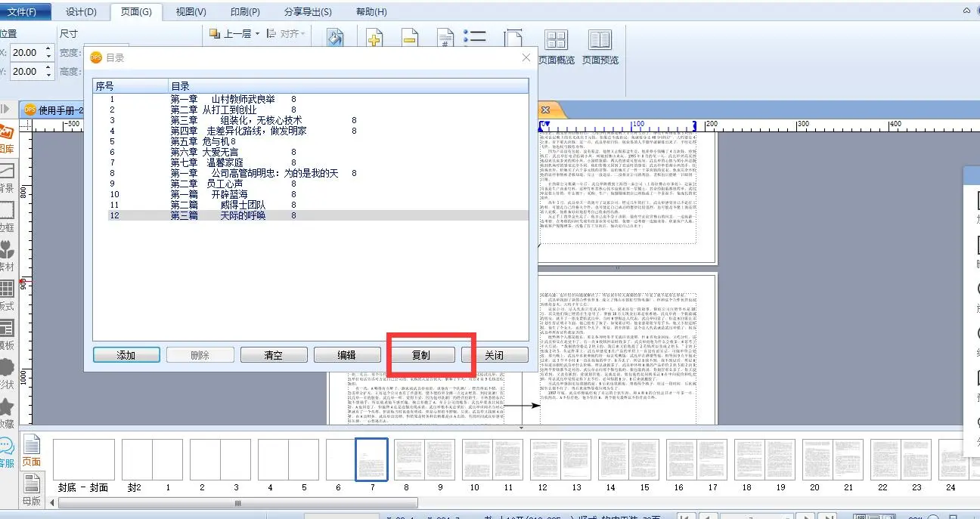Select row 5 第五章 危与机 in list
Image resolution: width=980 pixels, height=519 pixels.
click(x=204, y=141)
